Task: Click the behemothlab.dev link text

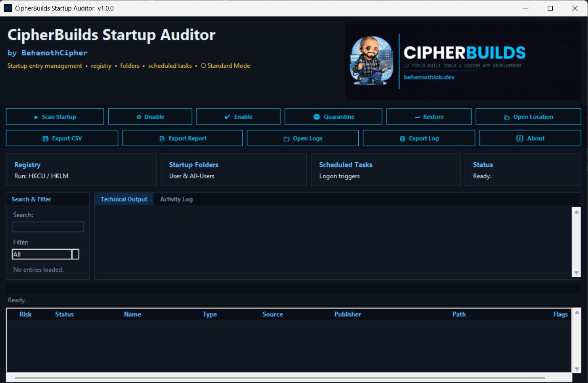Action: [429, 77]
